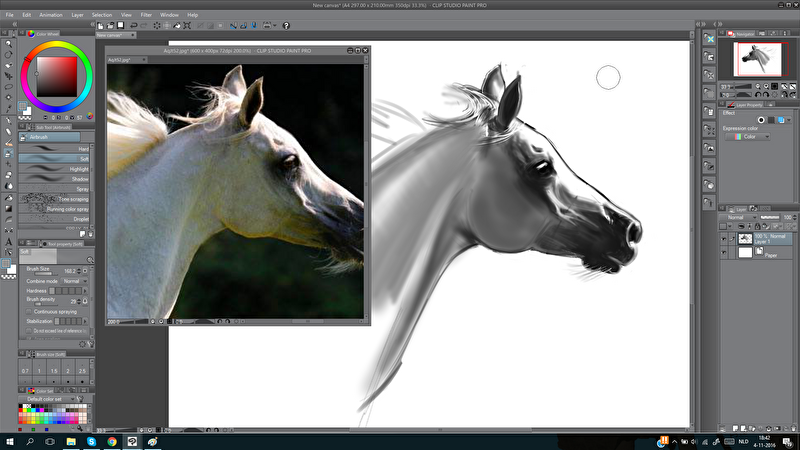Image resolution: width=800 pixels, height=450 pixels.
Task: Open the layer blending mode Normal dropdown
Action: (740, 217)
